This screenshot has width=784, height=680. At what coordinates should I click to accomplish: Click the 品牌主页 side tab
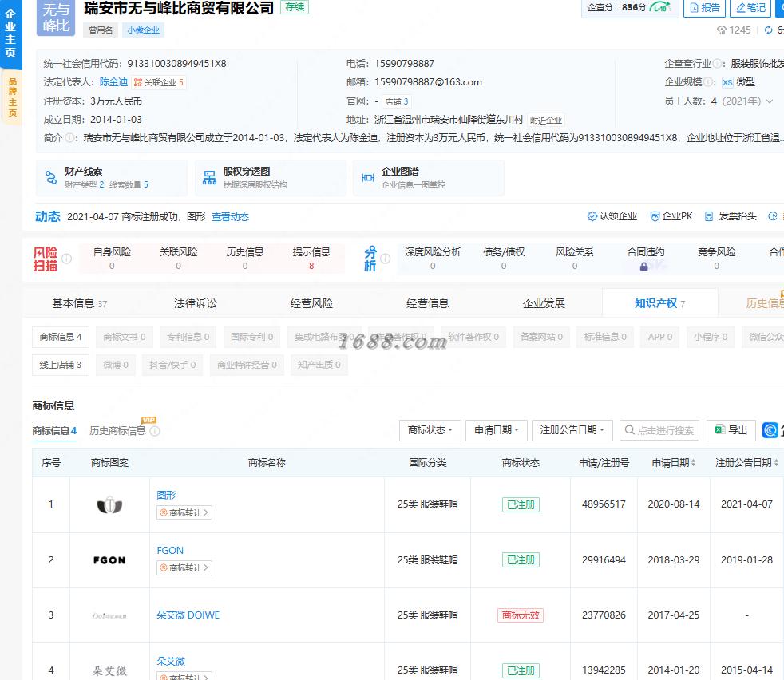coord(13,97)
